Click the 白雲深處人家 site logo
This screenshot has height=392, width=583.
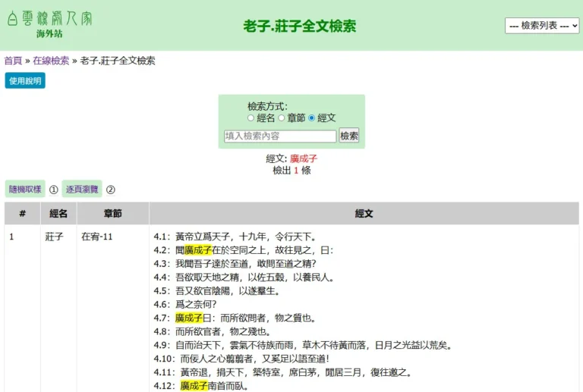49,18
